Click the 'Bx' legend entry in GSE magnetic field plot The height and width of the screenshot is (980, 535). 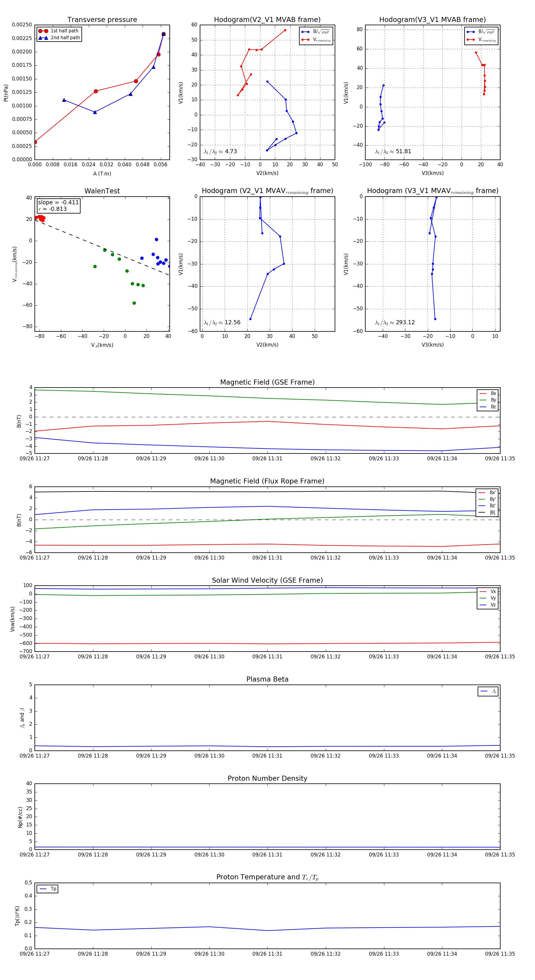click(488, 393)
